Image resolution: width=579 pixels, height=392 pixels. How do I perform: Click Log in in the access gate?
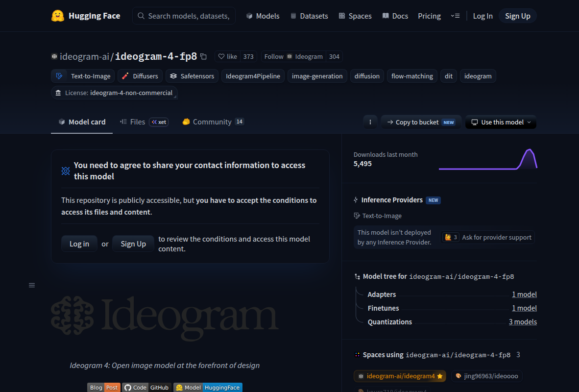pyautogui.click(x=79, y=244)
